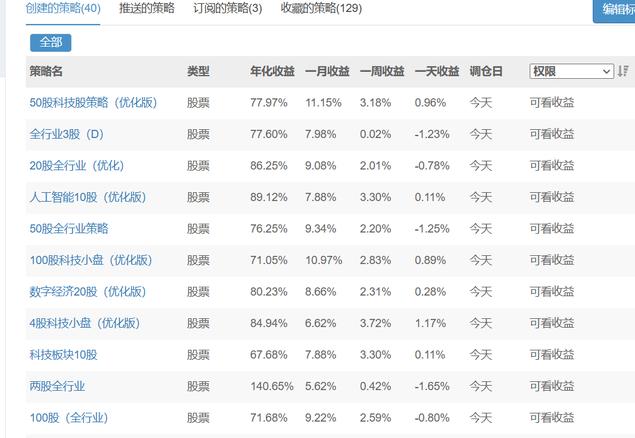Click the 年化收益 column header
Viewport: 635px width, 438px height.
pos(272,71)
